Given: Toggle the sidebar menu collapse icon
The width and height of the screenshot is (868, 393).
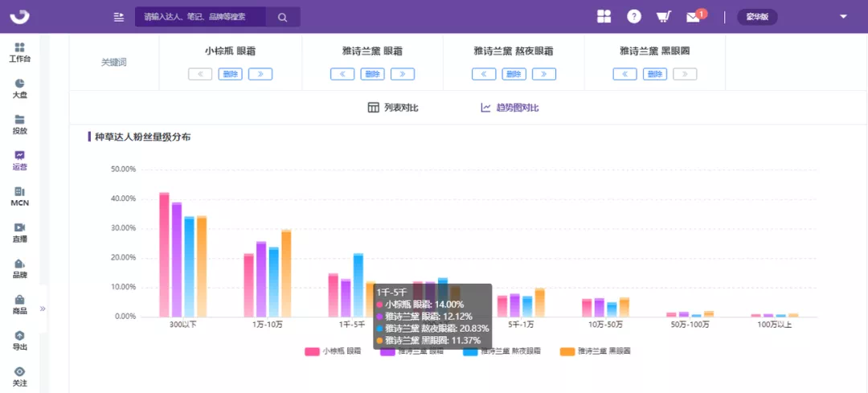Looking at the screenshot, I should coord(118,17).
